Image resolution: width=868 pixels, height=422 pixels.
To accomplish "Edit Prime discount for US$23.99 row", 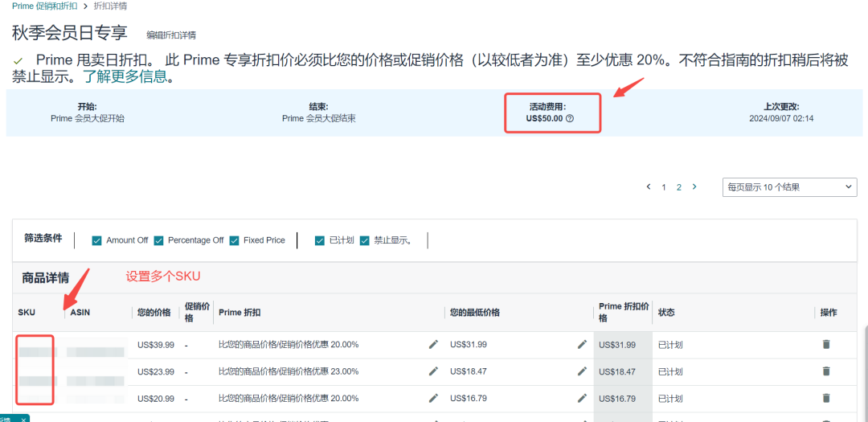I will (x=433, y=371).
